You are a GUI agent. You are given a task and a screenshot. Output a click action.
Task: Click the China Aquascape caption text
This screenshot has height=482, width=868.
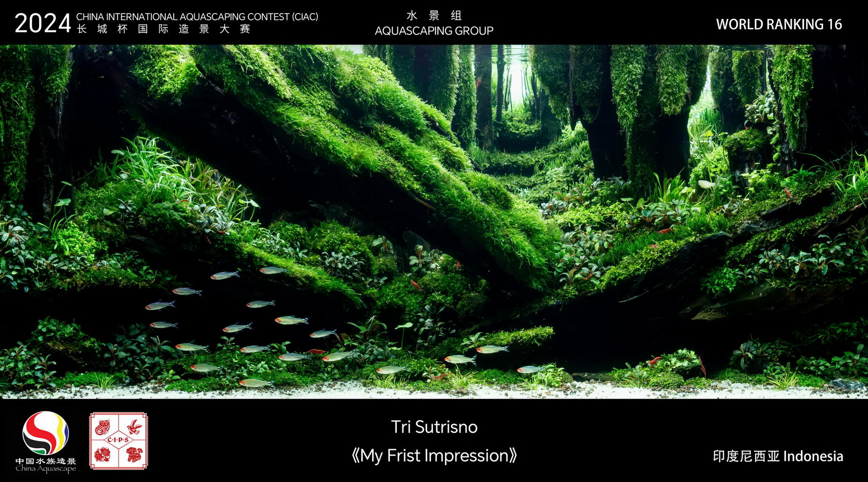click(x=46, y=469)
